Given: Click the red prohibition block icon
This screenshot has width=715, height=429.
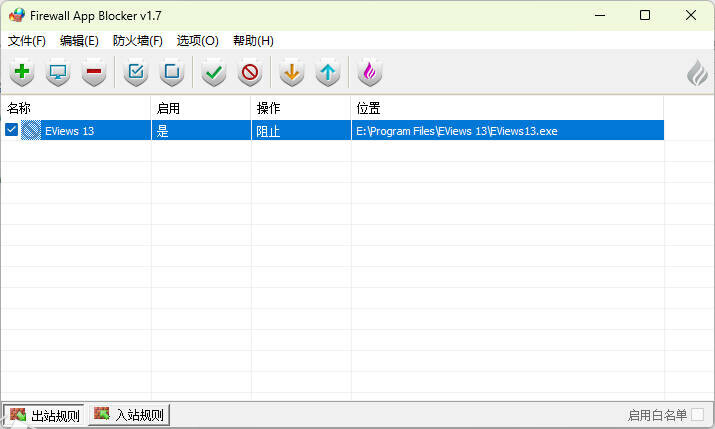Looking at the screenshot, I should [x=250, y=72].
